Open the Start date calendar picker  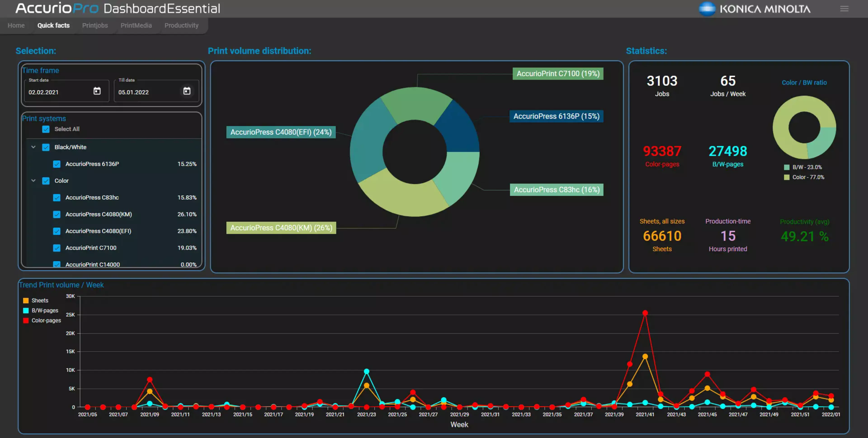(97, 91)
